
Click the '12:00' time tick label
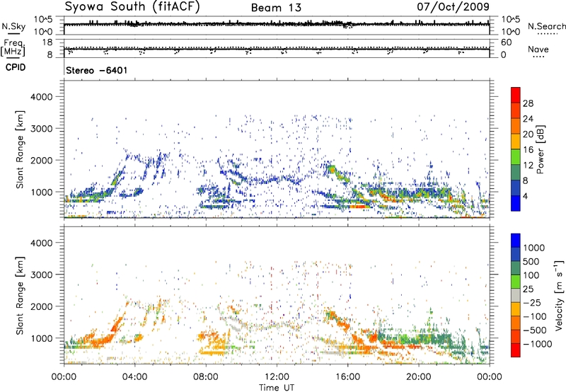tap(277, 377)
